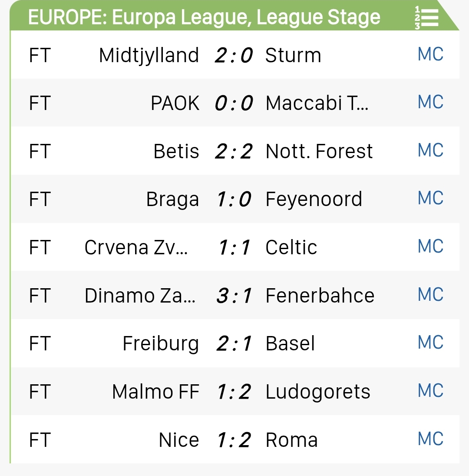Open MC for Crvena Zvezda vs Celtic
469x476 pixels.
[430, 247]
